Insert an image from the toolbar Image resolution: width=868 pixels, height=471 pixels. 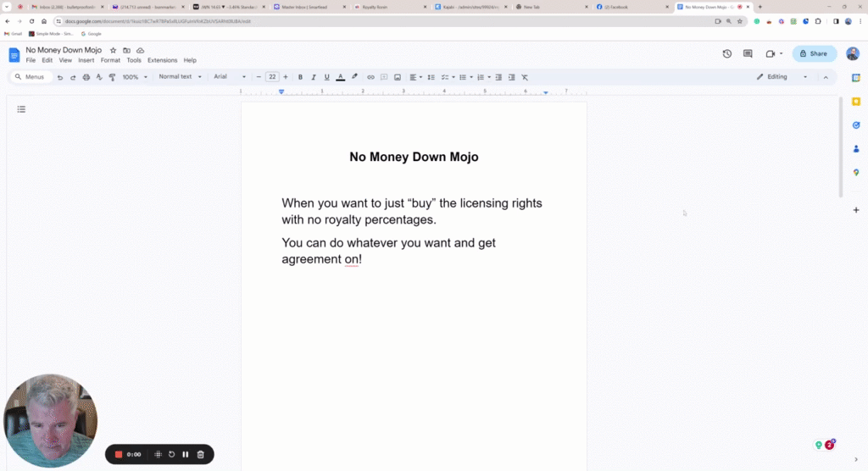(398, 77)
